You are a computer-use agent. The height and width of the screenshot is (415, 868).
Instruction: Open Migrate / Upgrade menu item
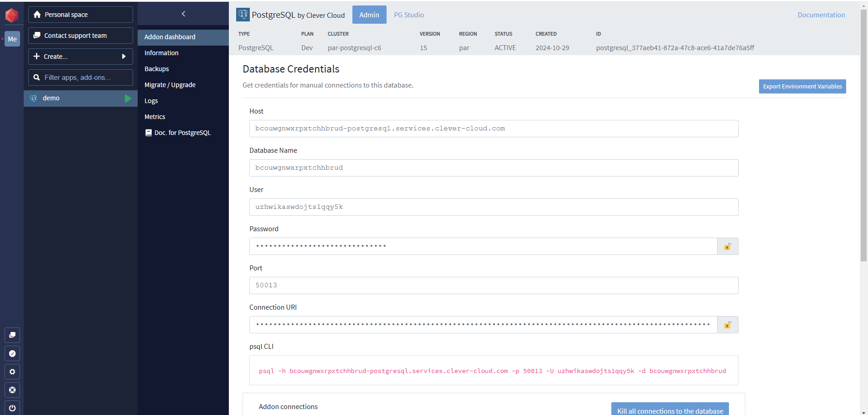pyautogui.click(x=183, y=85)
